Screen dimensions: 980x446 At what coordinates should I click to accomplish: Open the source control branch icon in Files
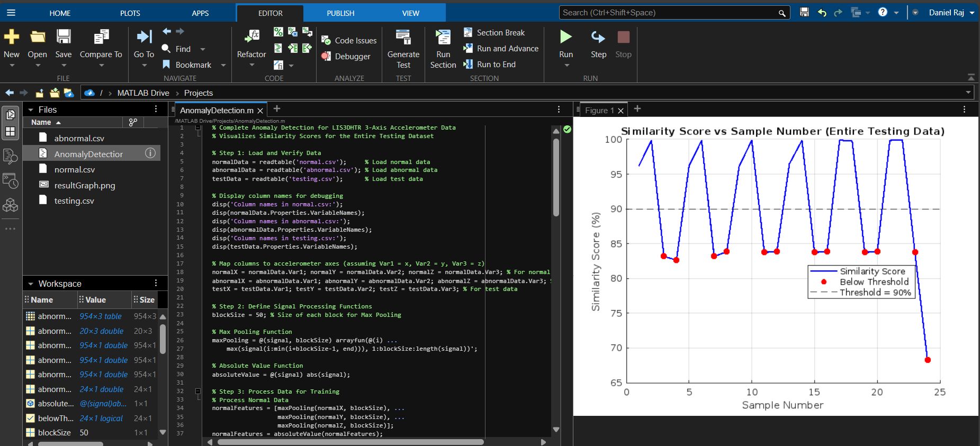coord(133,122)
